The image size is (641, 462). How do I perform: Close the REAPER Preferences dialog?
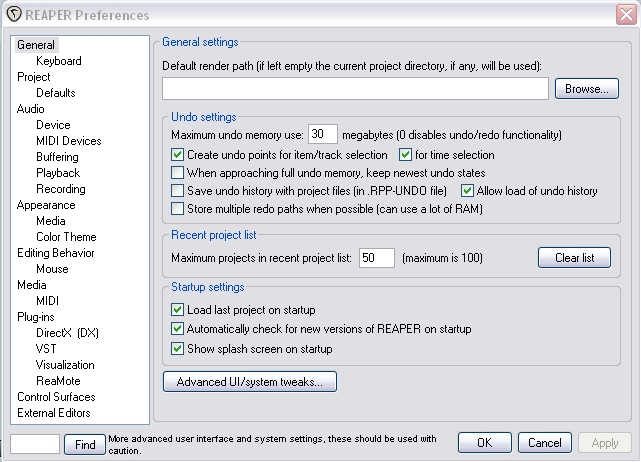pyautogui.click(x=623, y=15)
